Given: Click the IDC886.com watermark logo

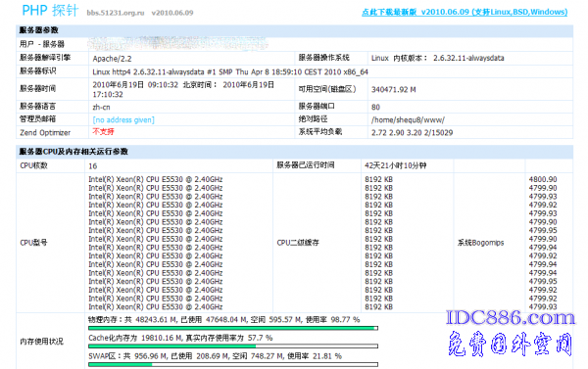Looking at the screenshot, I should pos(511,318).
